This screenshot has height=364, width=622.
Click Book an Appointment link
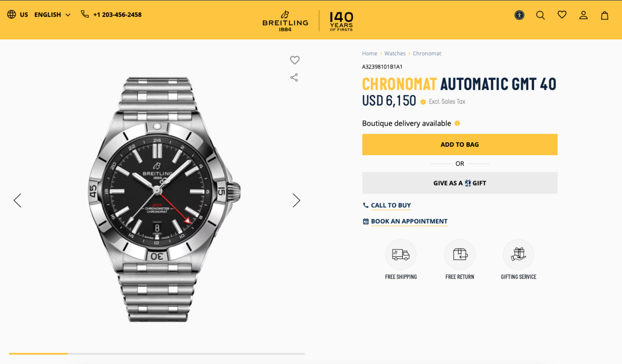pos(409,221)
